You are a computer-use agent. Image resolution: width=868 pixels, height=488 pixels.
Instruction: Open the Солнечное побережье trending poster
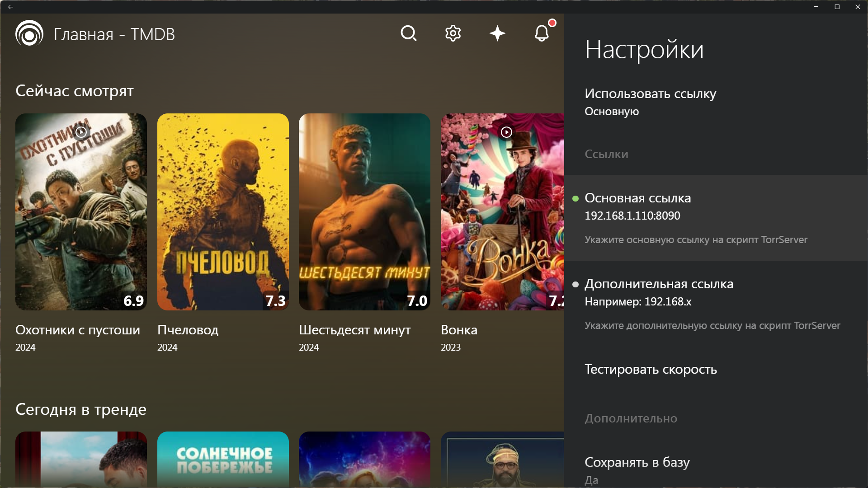point(223,460)
